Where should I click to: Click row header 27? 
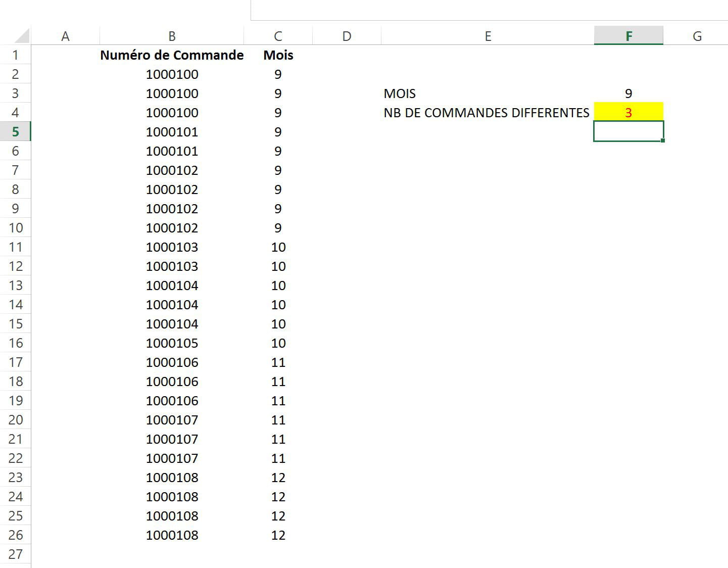point(15,554)
